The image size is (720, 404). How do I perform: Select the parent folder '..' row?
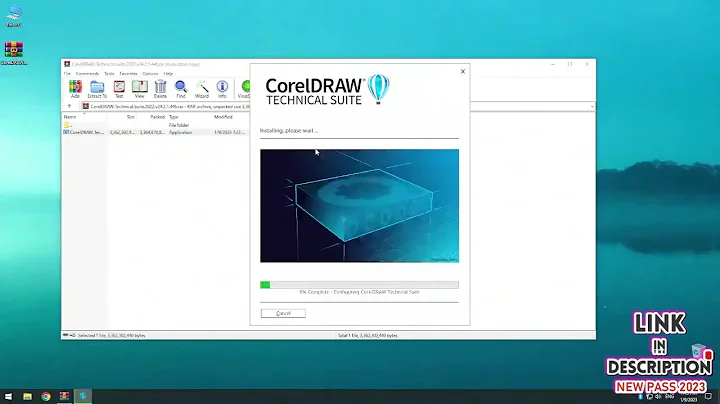click(156, 125)
